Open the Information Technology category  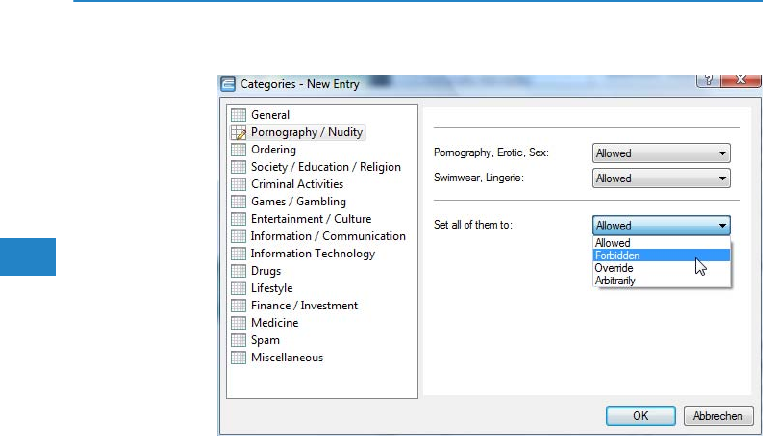(x=312, y=254)
